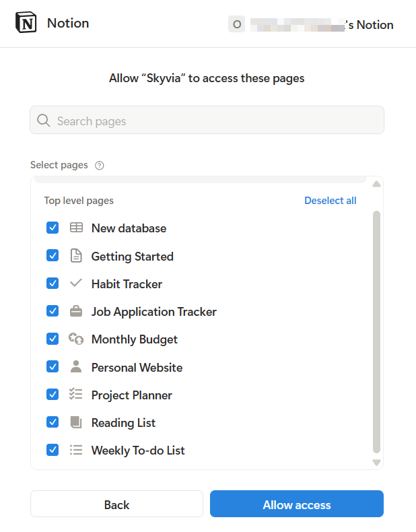
Task: Uncheck the Weekly To-do List checkbox
Action: pos(53,450)
